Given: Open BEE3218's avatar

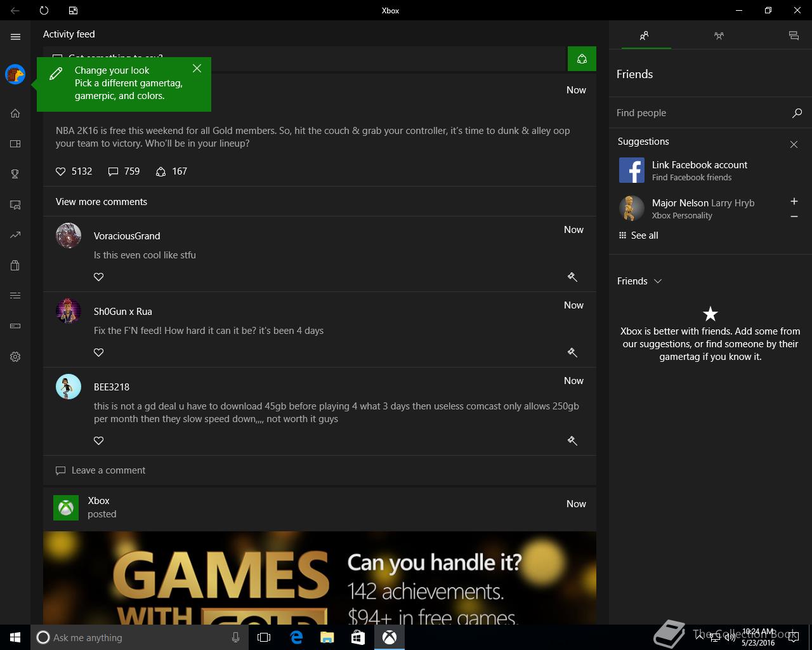Looking at the screenshot, I should (x=69, y=387).
